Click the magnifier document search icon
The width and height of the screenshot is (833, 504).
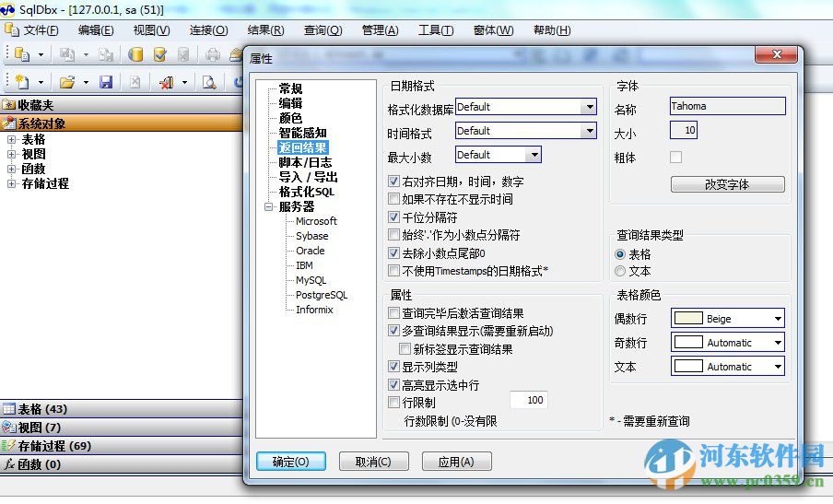[x=209, y=82]
